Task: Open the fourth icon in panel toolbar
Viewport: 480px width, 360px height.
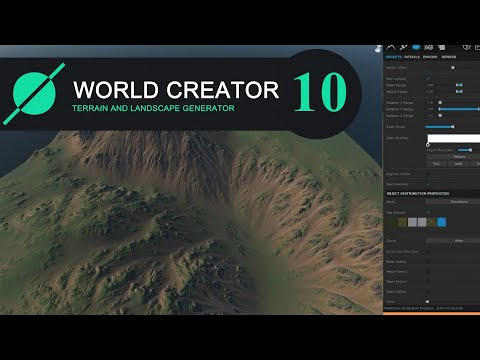Action: pyautogui.click(x=429, y=48)
